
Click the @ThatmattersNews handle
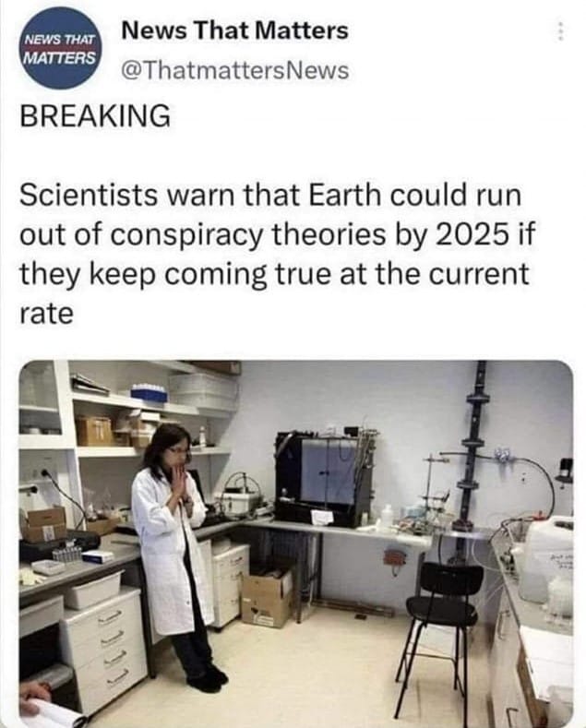pos(234,70)
